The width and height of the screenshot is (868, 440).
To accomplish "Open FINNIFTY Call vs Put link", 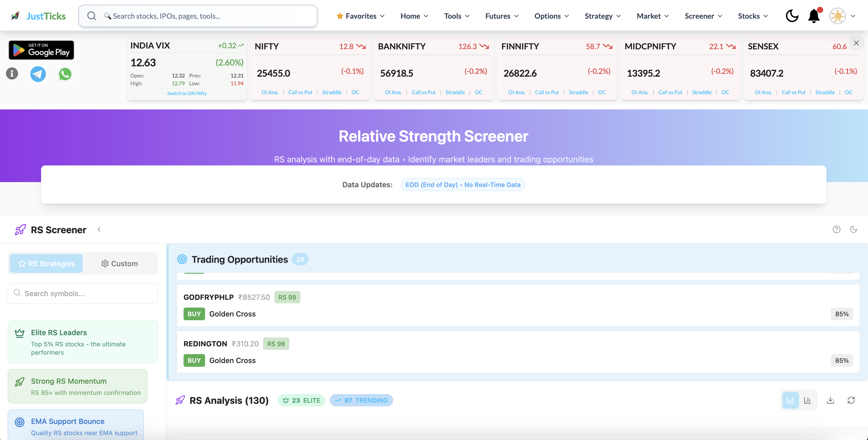I will click(547, 92).
